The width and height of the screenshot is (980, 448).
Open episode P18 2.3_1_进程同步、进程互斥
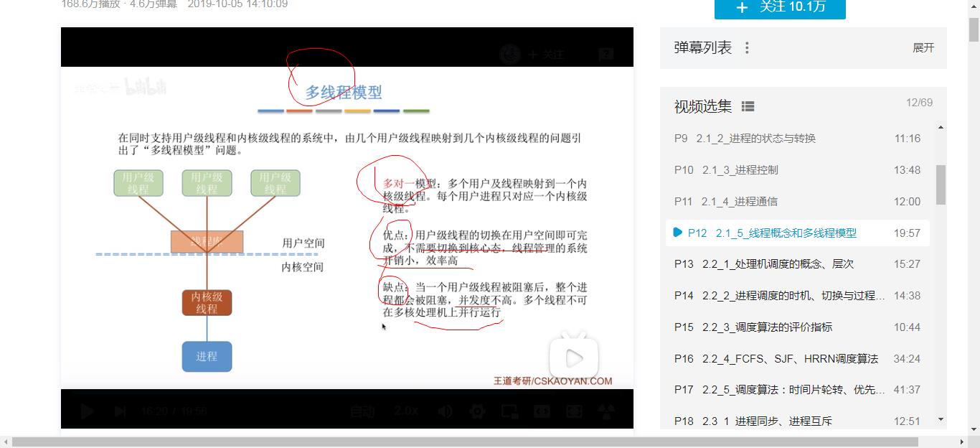click(x=798, y=421)
